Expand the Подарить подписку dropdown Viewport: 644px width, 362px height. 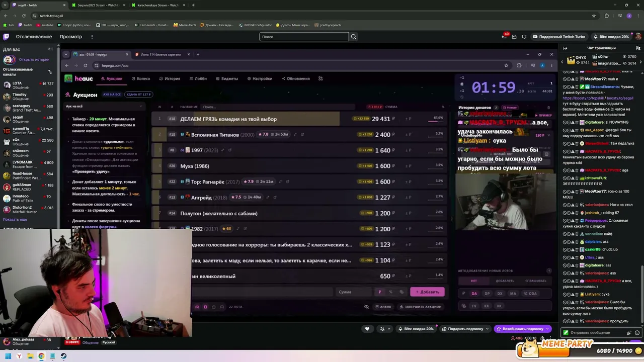487,329
